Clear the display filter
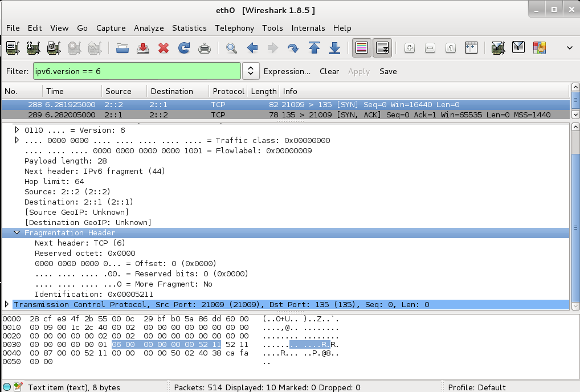Screen dimensions: 580x392 coord(329,71)
